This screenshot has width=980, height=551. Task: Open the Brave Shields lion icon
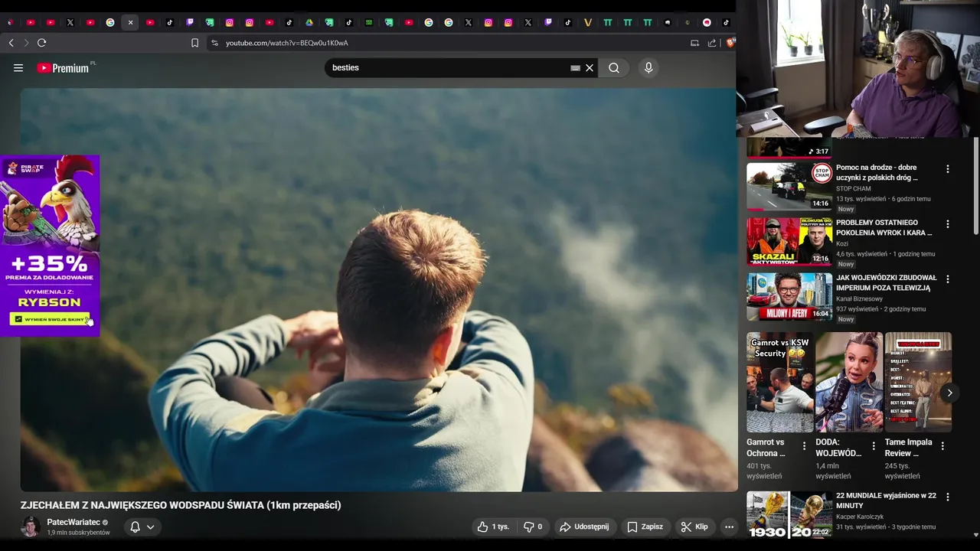tap(730, 43)
